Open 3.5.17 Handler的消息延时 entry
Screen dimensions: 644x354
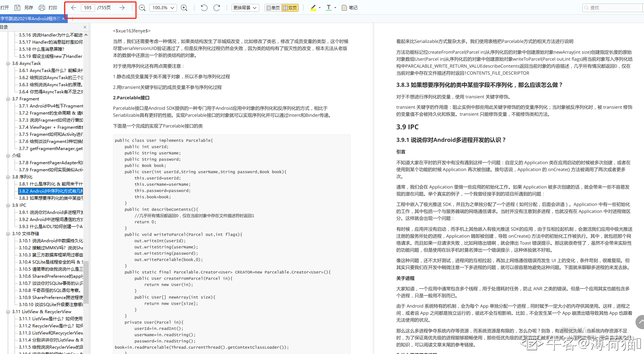51,42
